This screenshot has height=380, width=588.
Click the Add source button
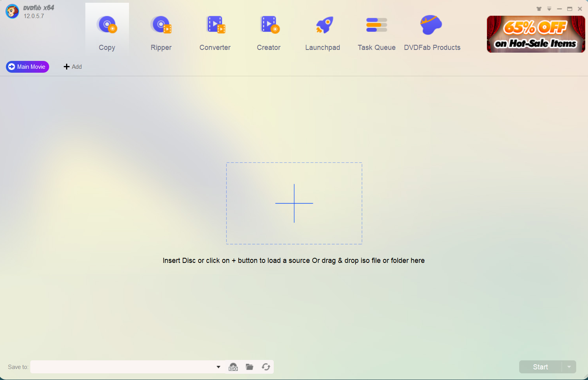pos(73,67)
